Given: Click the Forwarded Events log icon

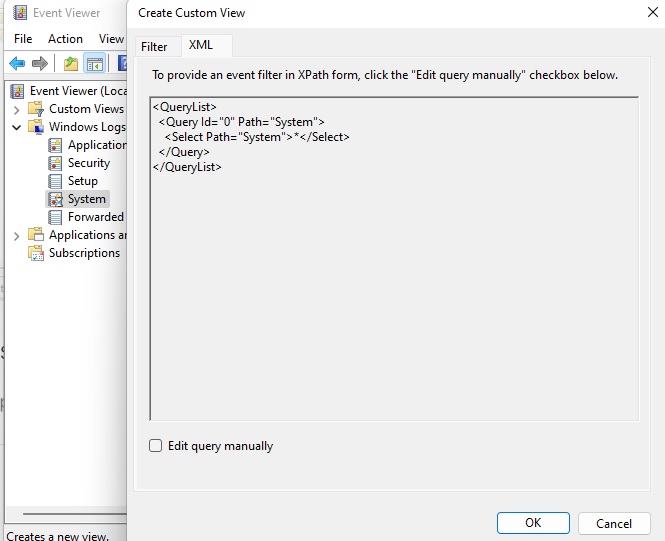Looking at the screenshot, I should [55, 217].
